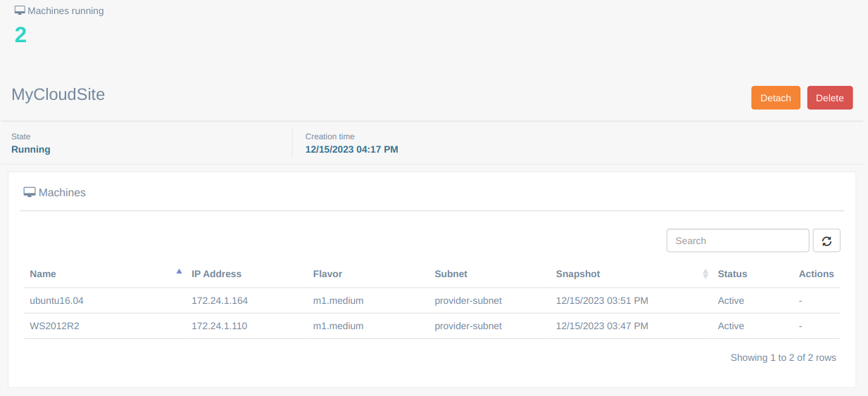This screenshot has height=396, width=868.
Task: Click the MyCloudSite title
Action: [x=58, y=94]
